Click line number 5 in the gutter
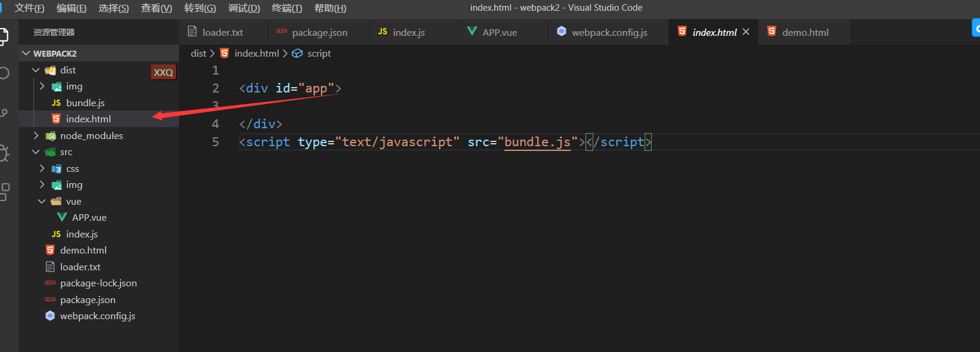 [x=215, y=142]
